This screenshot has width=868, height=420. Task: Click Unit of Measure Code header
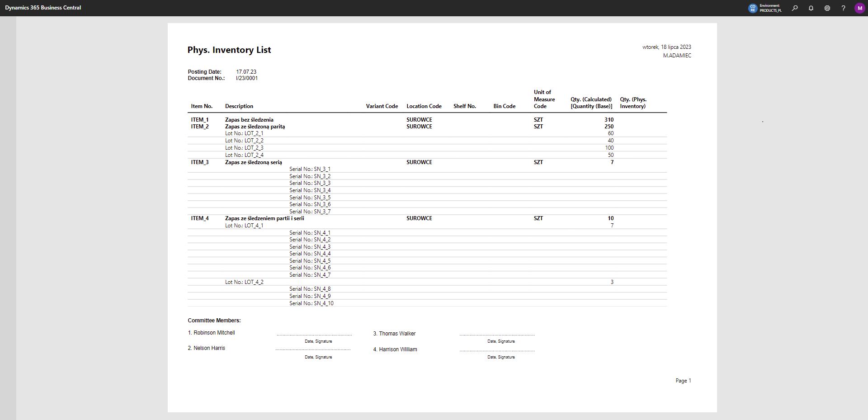pyautogui.click(x=544, y=99)
